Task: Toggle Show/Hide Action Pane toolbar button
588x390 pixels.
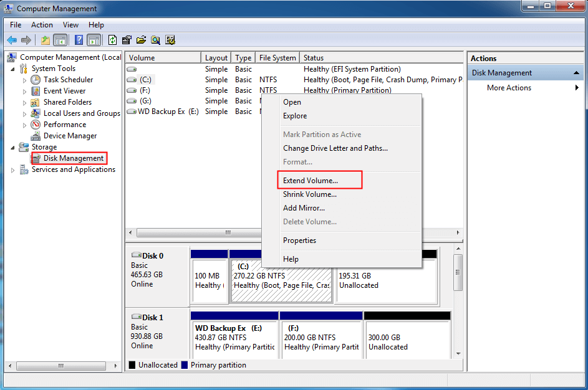Action: (x=94, y=40)
